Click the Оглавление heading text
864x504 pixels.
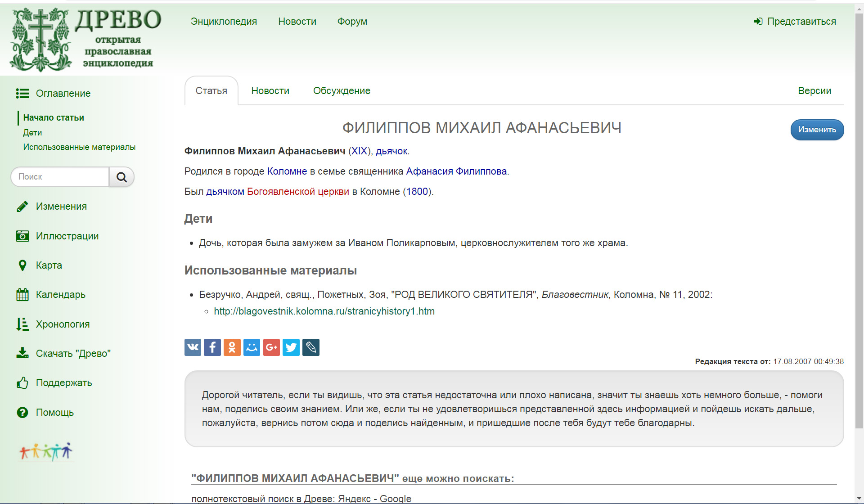[x=63, y=93]
